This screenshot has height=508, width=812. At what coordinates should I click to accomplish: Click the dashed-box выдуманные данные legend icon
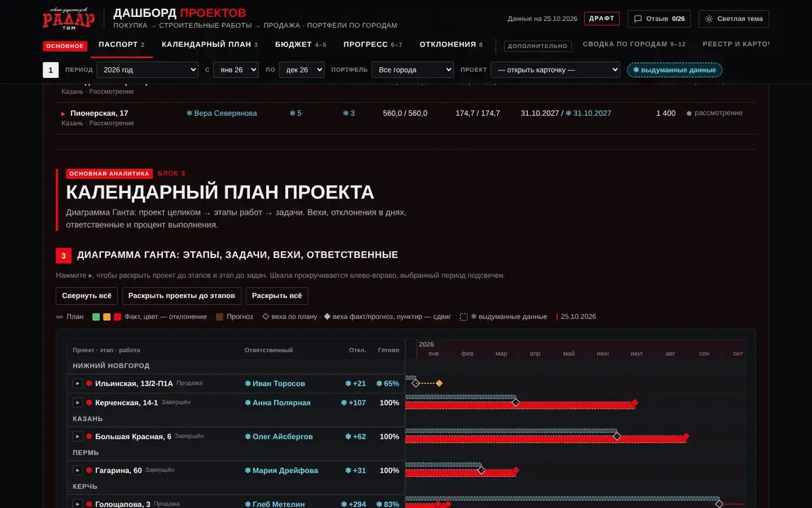[464, 317]
